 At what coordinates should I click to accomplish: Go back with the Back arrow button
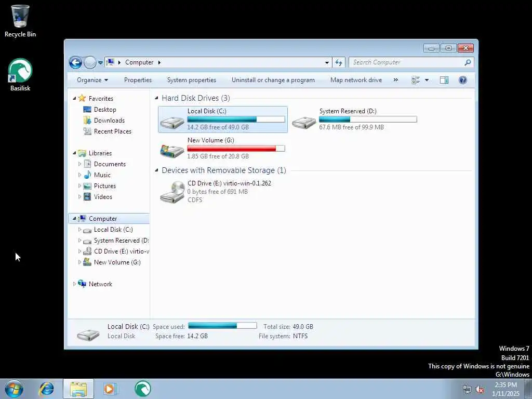75,62
